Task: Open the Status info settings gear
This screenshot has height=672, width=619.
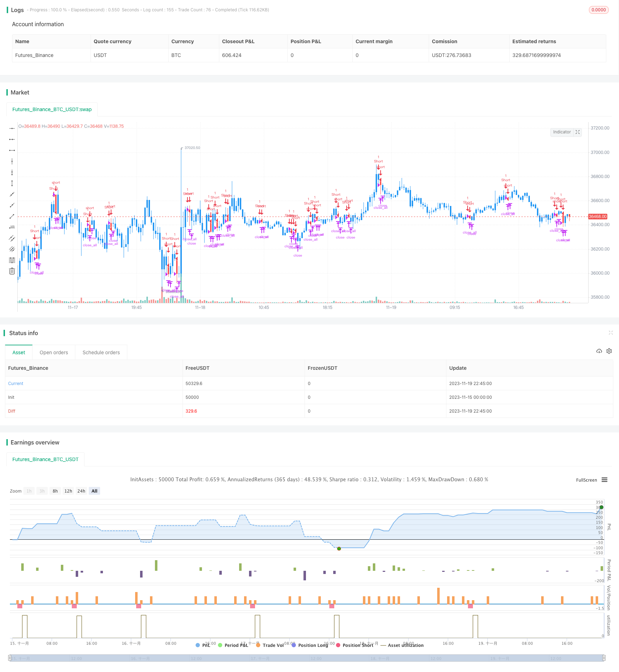Action: click(609, 351)
